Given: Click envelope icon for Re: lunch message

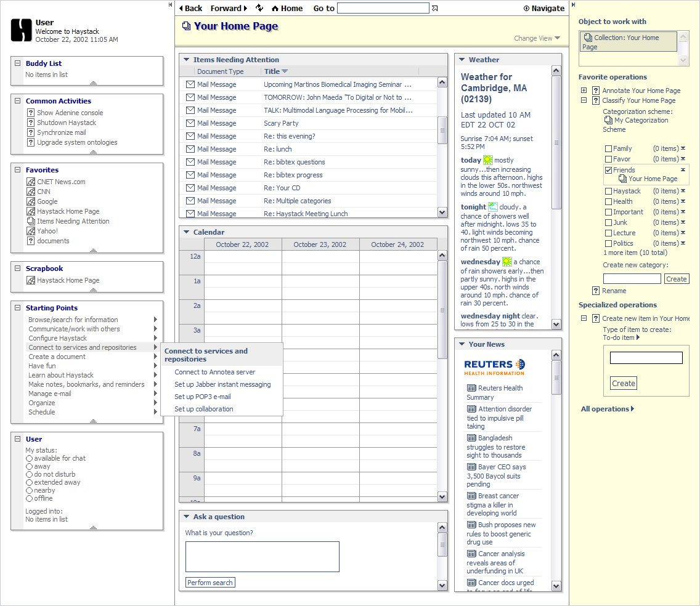Looking at the screenshot, I should pyautogui.click(x=190, y=149).
